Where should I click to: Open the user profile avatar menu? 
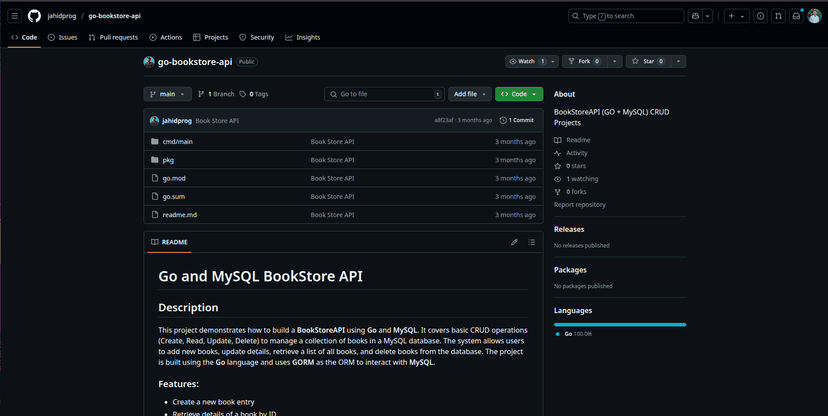pos(814,16)
